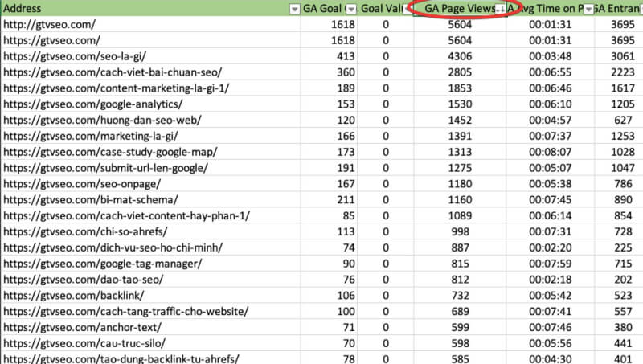Select the average time cell 00:06:55

point(551,72)
